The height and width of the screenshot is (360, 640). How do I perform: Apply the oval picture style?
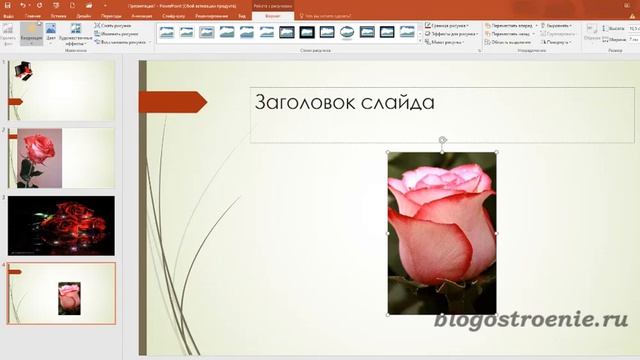click(347, 32)
